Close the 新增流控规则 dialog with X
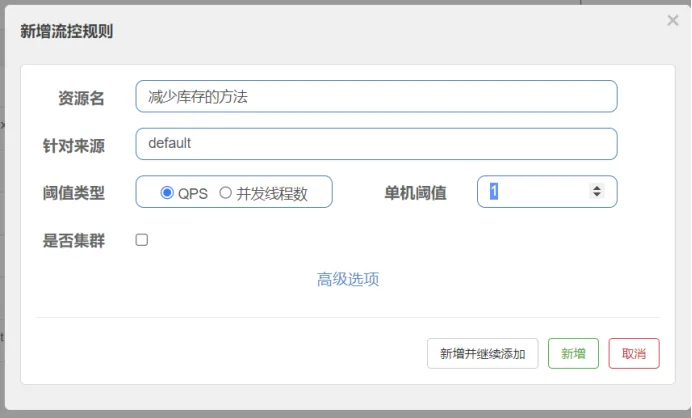 673,20
